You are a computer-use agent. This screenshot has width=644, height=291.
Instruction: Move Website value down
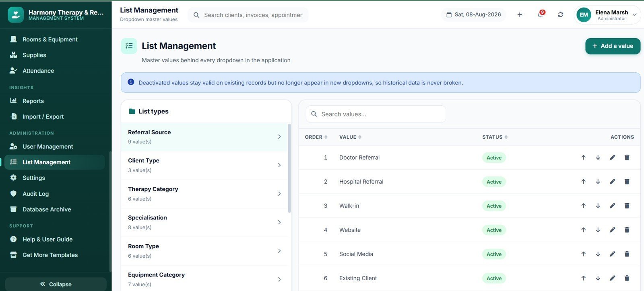598,230
